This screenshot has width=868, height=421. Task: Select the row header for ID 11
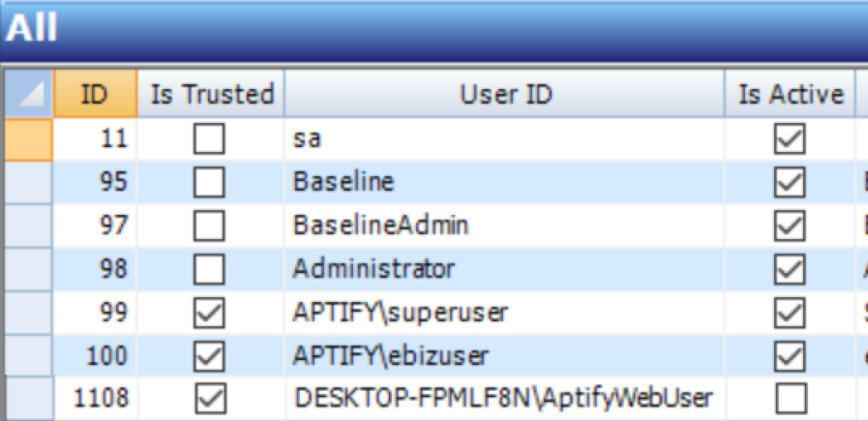[28, 139]
